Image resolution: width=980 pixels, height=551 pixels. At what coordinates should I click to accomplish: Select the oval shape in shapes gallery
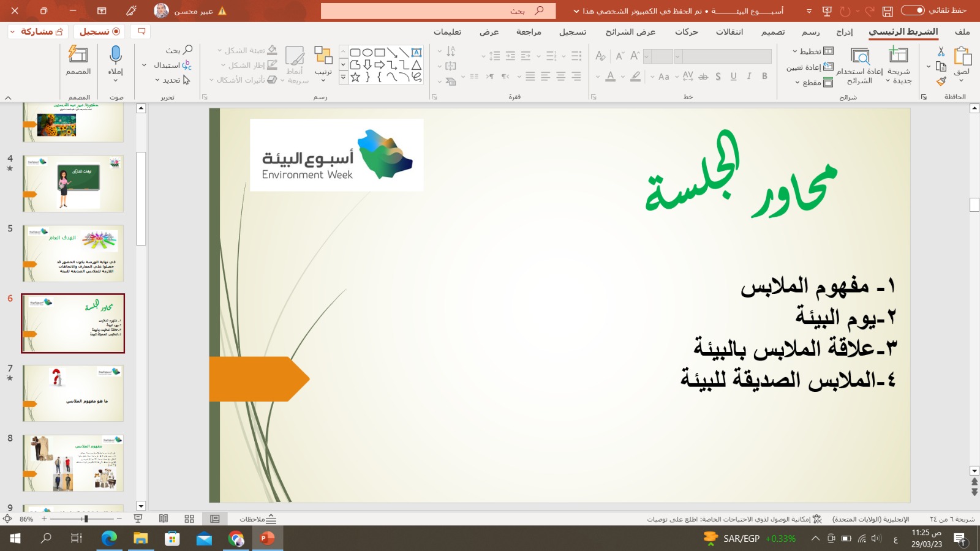pyautogui.click(x=367, y=53)
